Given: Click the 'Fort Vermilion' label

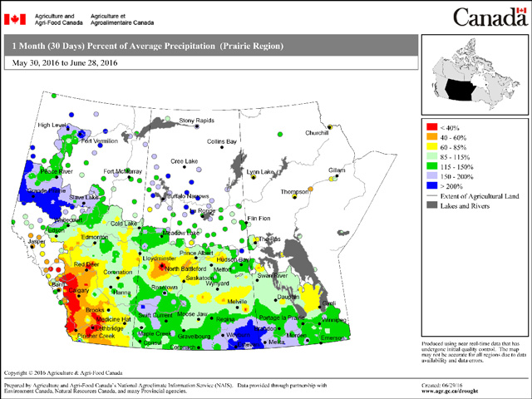Looking at the screenshot, I should [99, 140].
